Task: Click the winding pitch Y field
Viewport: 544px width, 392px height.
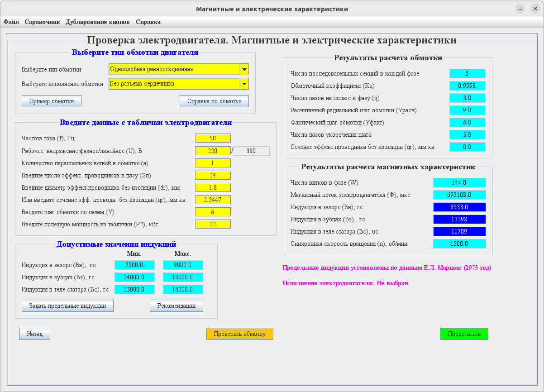Action: point(213,212)
